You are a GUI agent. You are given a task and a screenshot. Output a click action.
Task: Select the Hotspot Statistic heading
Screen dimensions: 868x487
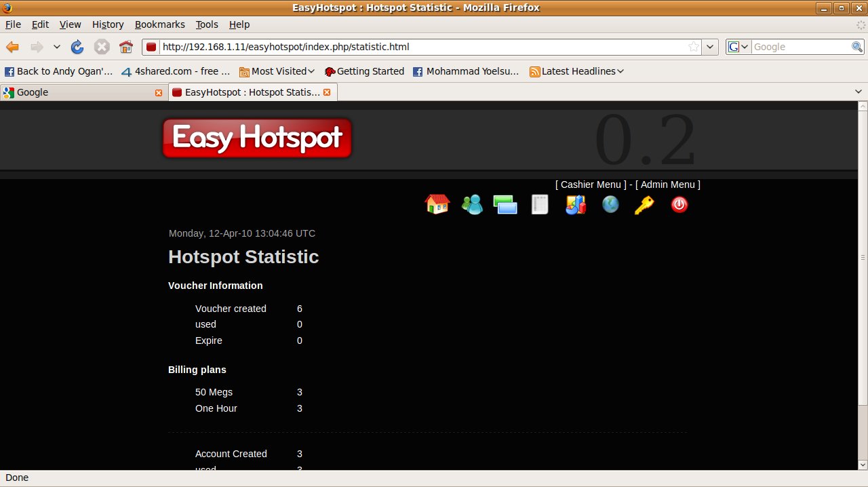pyautogui.click(x=243, y=257)
